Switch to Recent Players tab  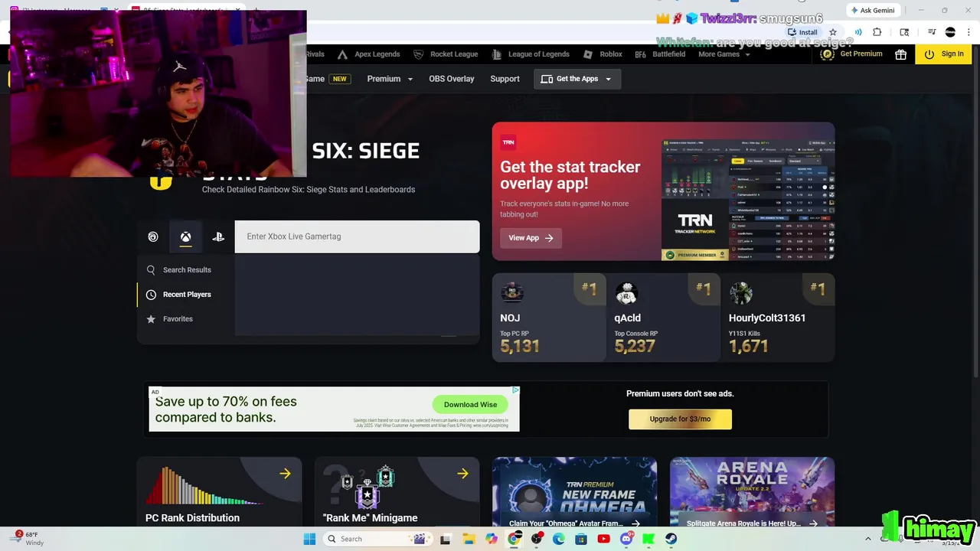pyautogui.click(x=186, y=295)
